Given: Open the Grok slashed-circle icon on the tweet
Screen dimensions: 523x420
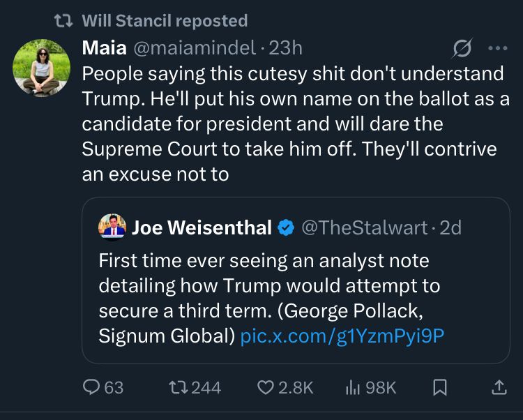Looking at the screenshot, I should pyautogui.click(x=461, y=49).
